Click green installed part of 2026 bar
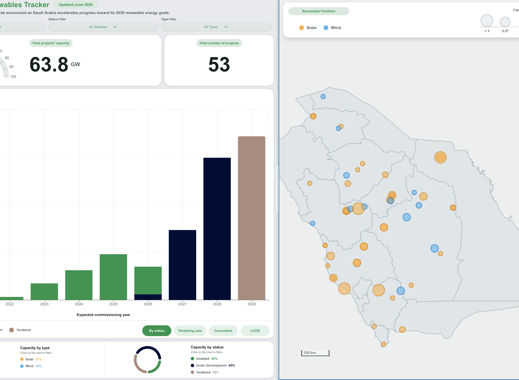519x380 pixels. (x=148, y=280)
